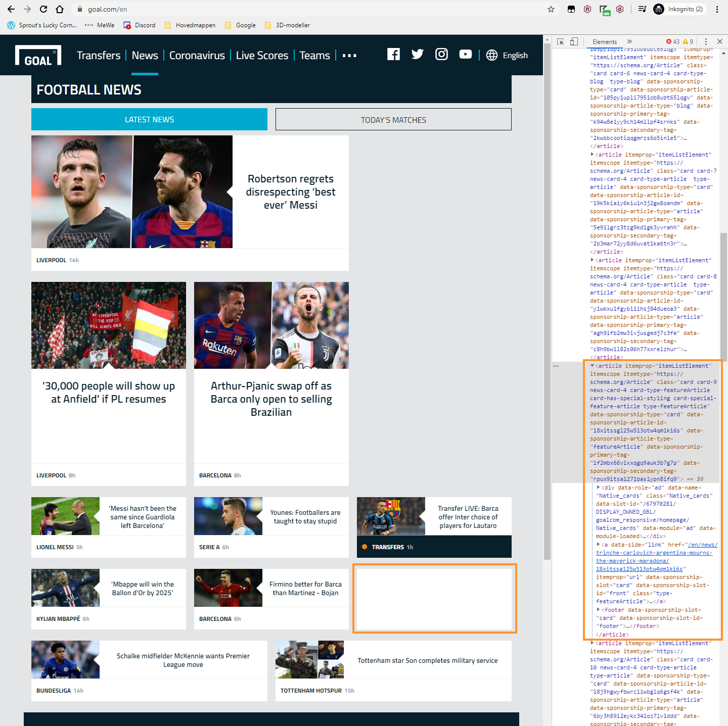Open Goal's Facebook page icon
The height and width of the screenshot is (726, 728).
tap(393, 55)
